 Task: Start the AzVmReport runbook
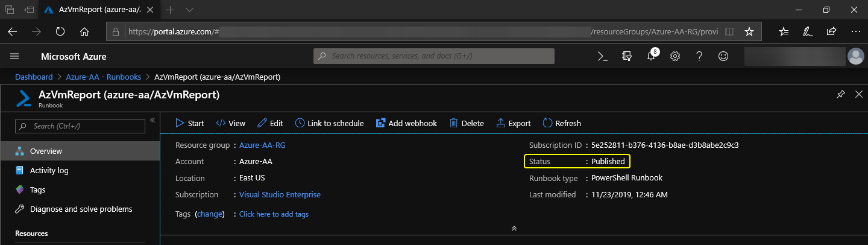[x=189, y=123]
